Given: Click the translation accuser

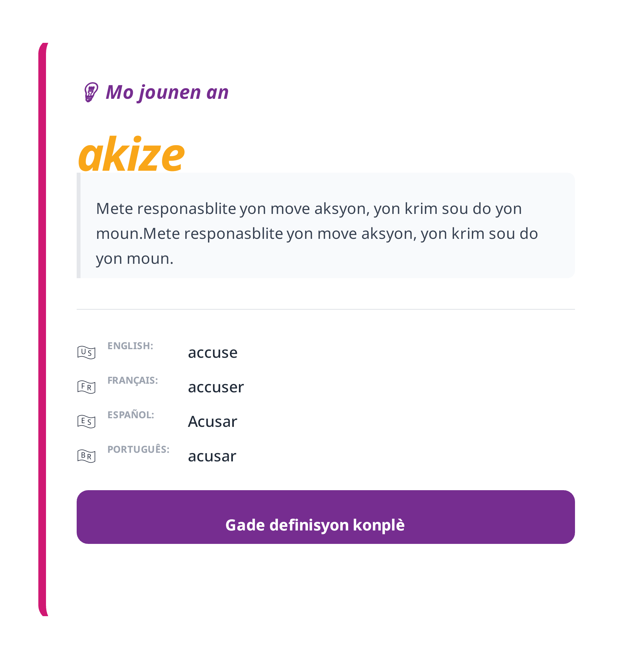Looking at the screenshot, I should 215,387.
